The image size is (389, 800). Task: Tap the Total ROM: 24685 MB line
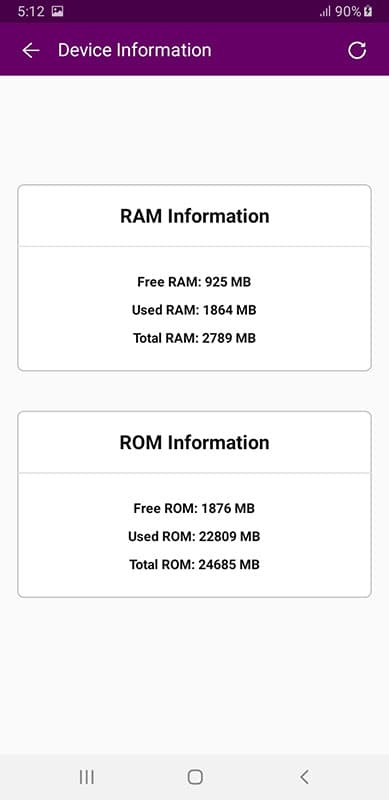coord(194,564)
